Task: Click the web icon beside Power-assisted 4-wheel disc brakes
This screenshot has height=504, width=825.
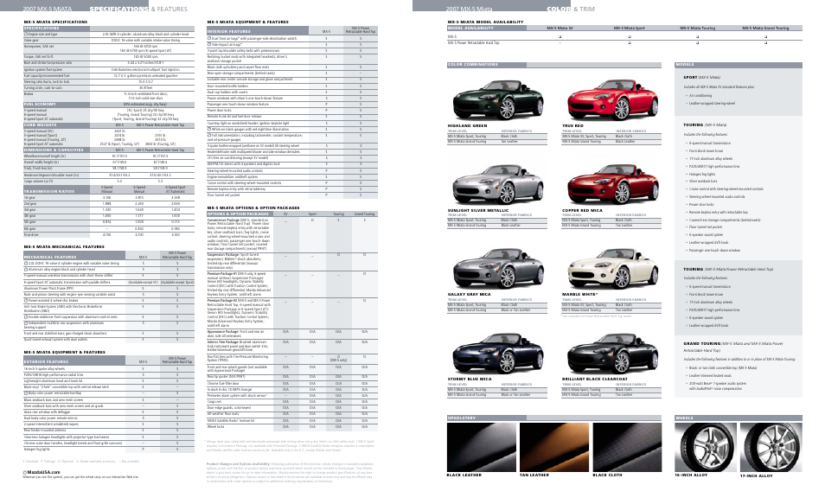Action: tap(26, 301)
